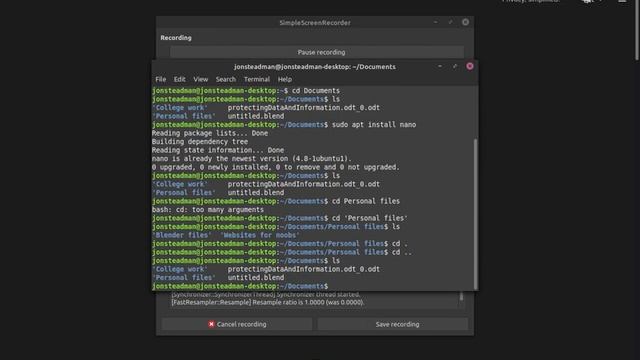Viewport: 640px width, 360px height.
Task: Click the Recording section heading
Action: tap(176, 38)
